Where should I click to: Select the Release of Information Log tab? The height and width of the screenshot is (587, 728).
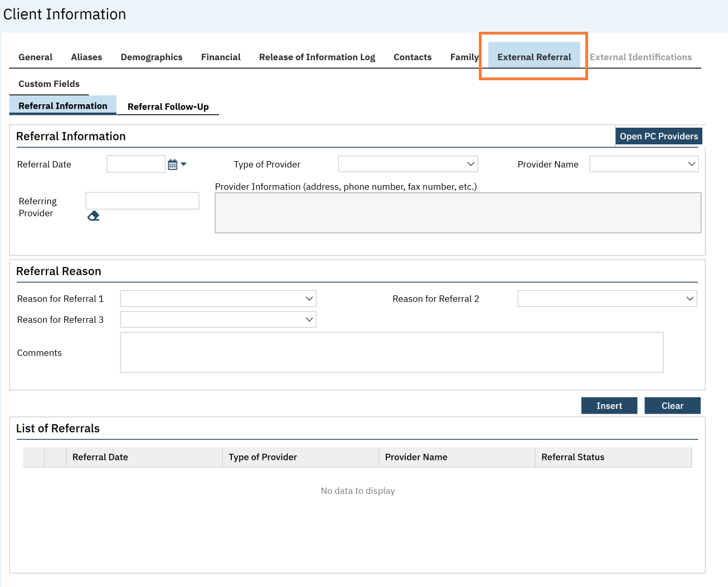(x=317, y=57)
